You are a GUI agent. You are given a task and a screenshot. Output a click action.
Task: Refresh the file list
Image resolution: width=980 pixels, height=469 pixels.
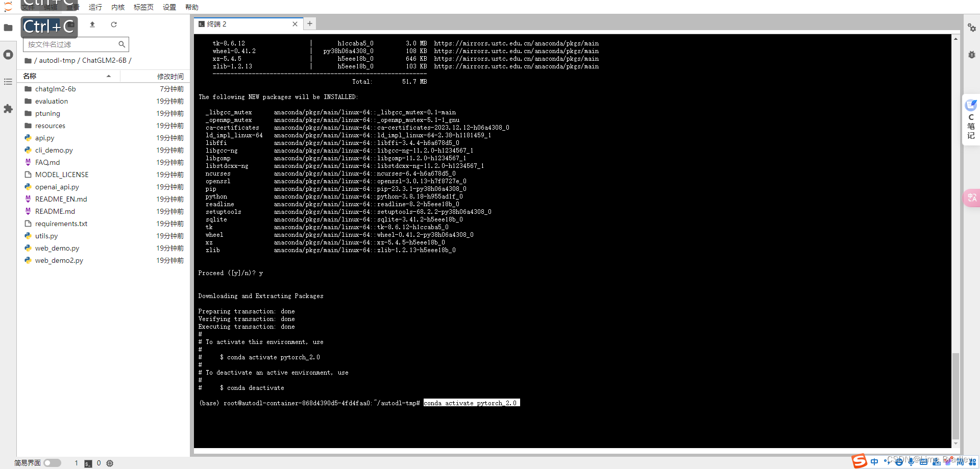point(114,24)
